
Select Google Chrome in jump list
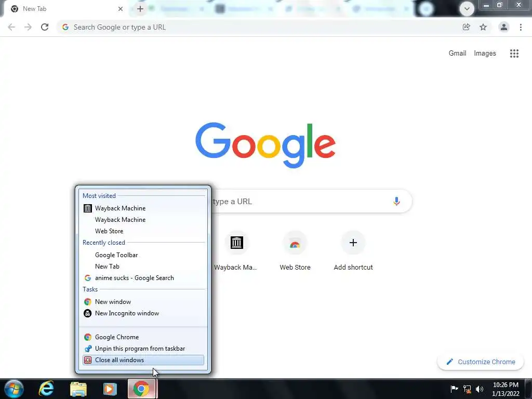[143, 337]
